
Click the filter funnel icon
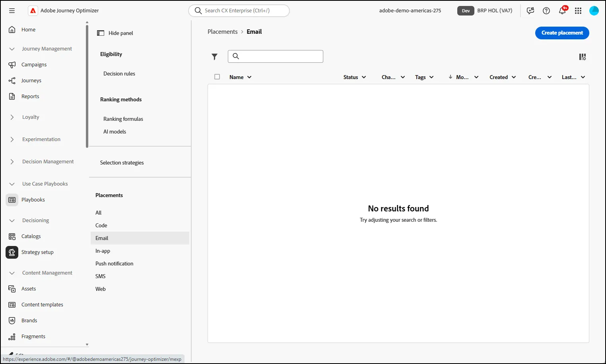tap(215, 57)
